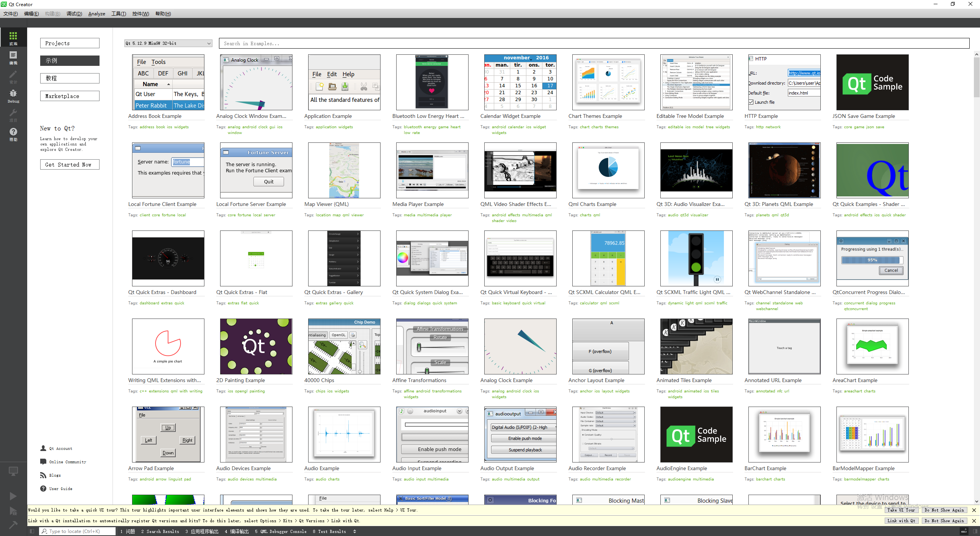This screenshot has height=536, width=980.
Task: Open the 2 Search Results output pane
Action: [160, 531]
